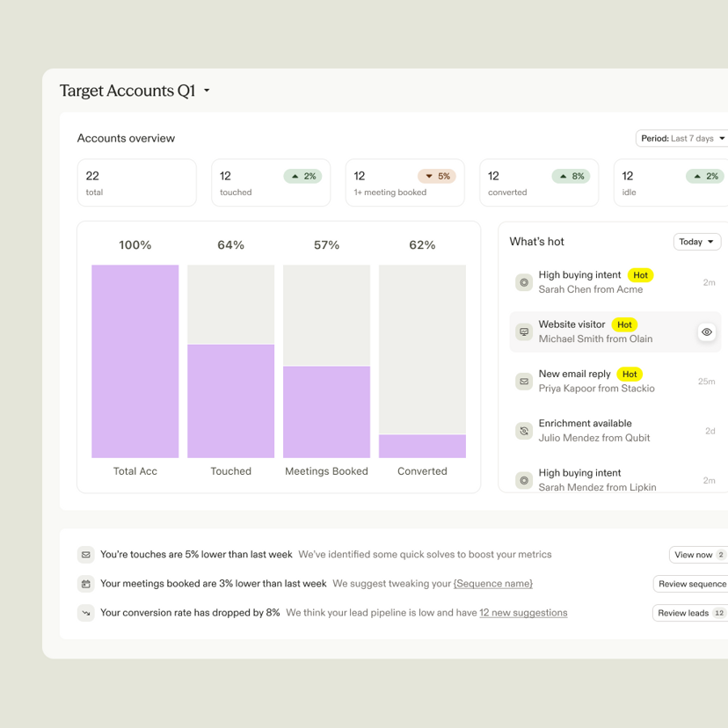
Task: Open High buying intent Sarah Mendez item
Action: (x=615, y=478)
